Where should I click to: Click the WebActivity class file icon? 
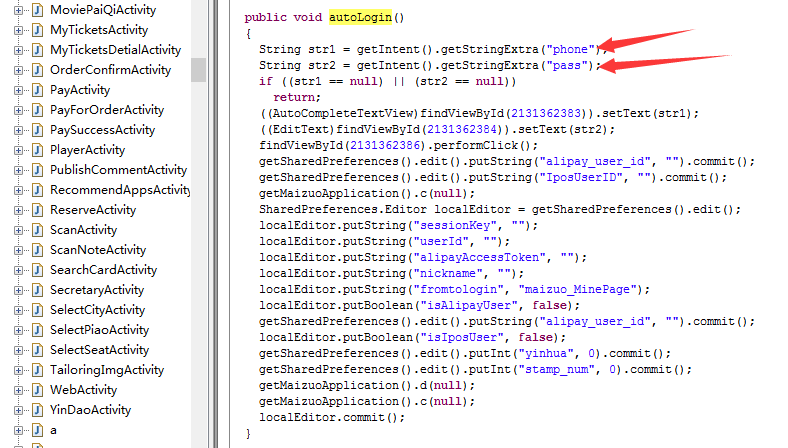38,390
